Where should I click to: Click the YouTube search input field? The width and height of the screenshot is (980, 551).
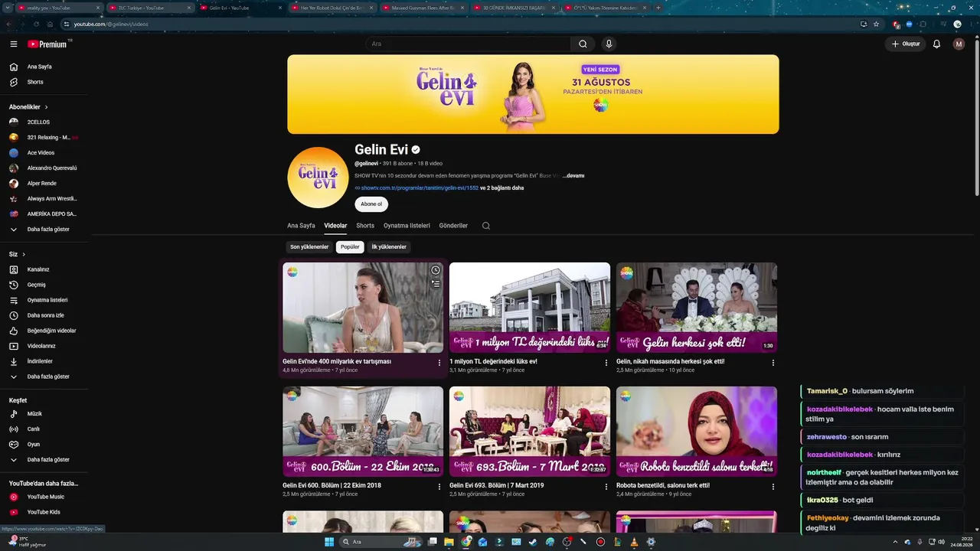(x=468, y=44)
